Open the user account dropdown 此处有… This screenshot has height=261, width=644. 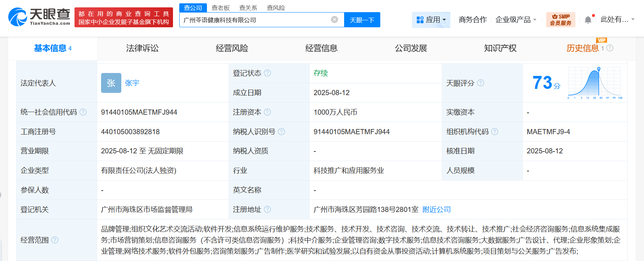(617, 20)
